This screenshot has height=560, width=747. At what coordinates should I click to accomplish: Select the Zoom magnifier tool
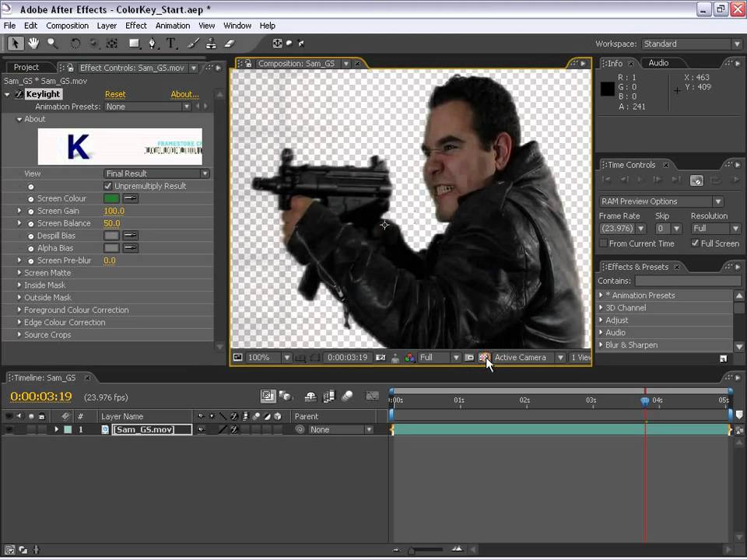52,44
